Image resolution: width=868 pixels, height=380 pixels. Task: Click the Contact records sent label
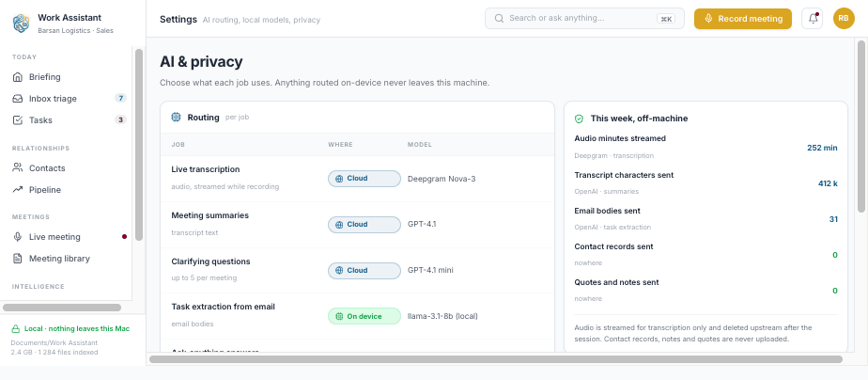tap(614, 246)
